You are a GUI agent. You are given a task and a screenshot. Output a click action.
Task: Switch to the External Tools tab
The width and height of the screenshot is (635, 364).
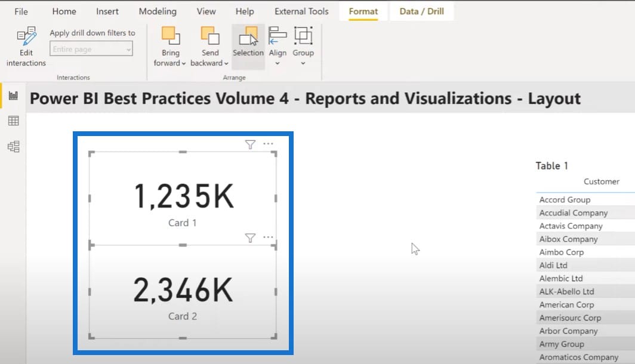coord(301,11)
